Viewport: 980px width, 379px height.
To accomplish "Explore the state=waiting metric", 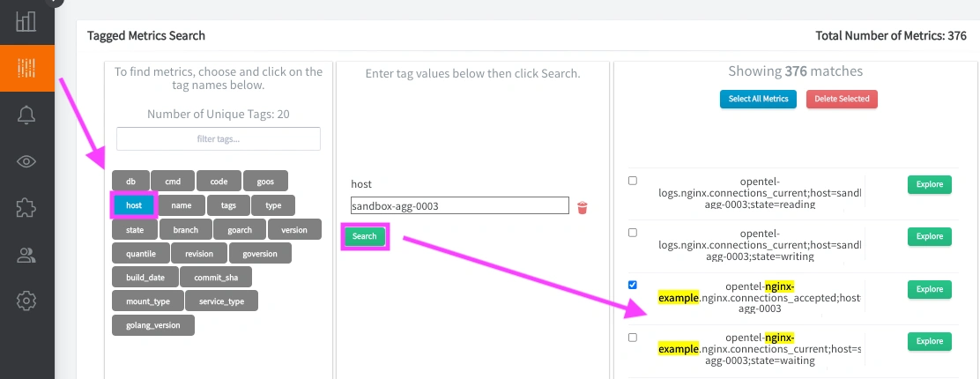I will (930, 341).
